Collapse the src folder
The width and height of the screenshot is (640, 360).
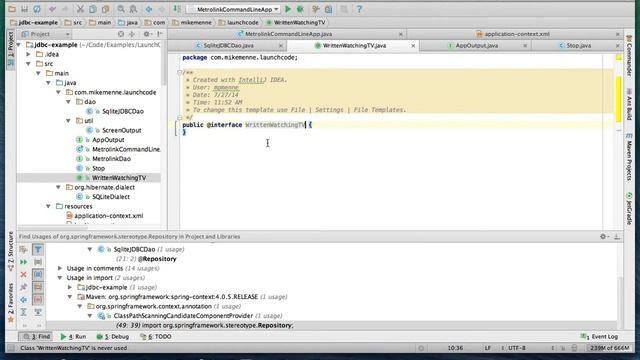coord(28,64)
